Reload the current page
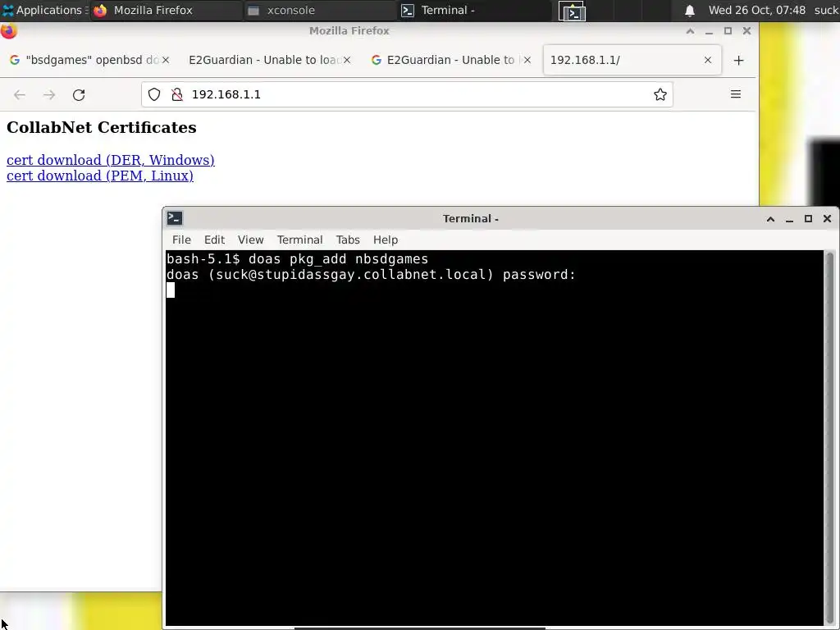 tap(79, 95)
